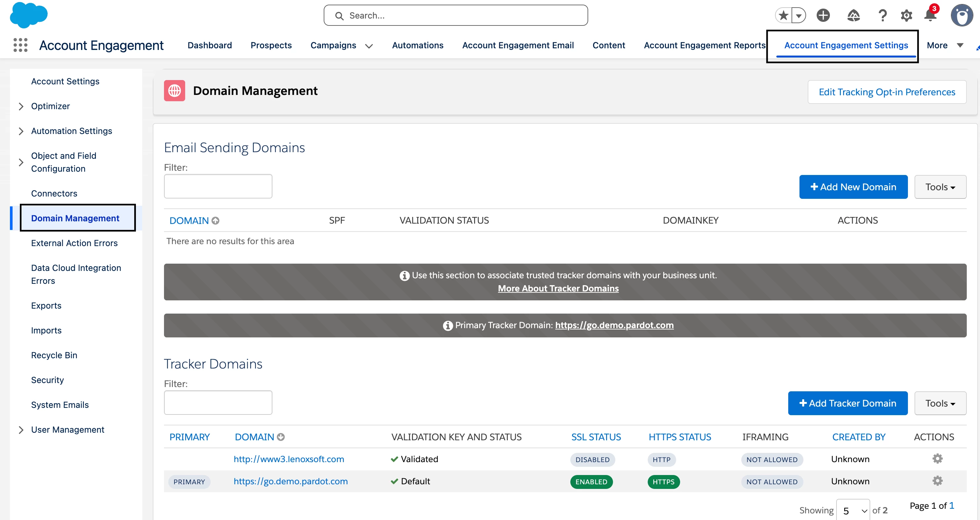Open Account Settings in sidebar
This screenshot has width=980, height=520.
point(65,81)
